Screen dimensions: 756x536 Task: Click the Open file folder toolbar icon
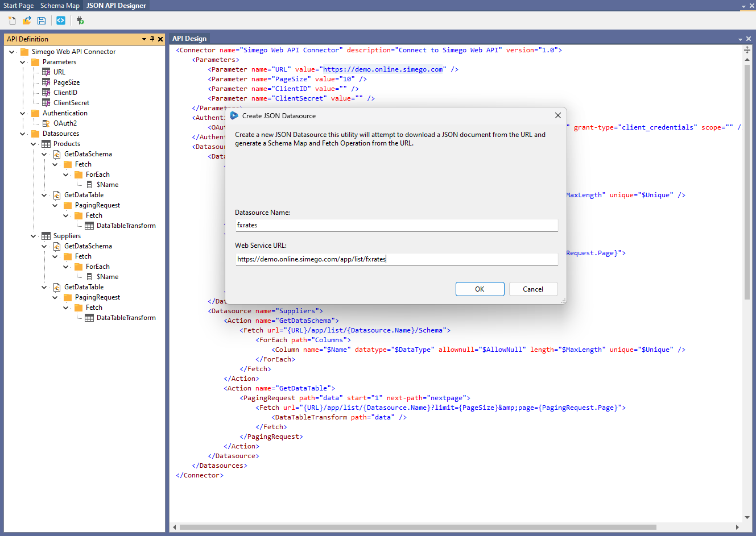tap(27, 20)
